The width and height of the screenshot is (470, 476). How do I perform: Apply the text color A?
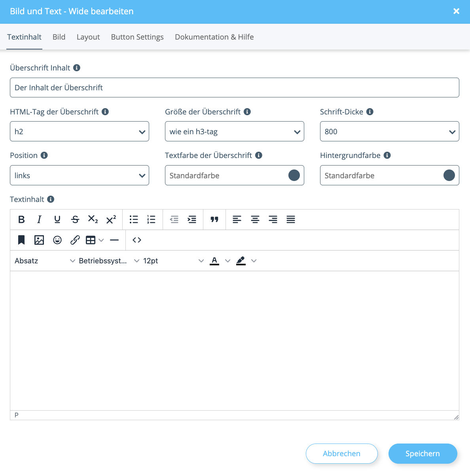[214, 261]
